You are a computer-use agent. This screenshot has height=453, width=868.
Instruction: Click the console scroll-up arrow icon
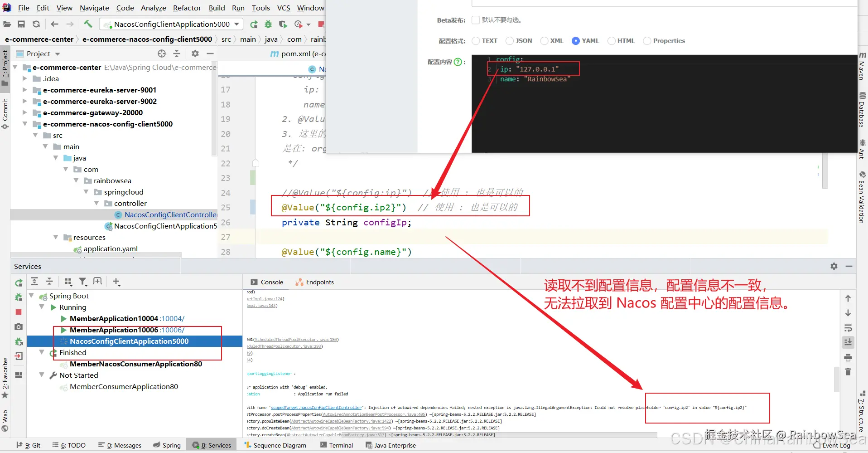(848, 298)
